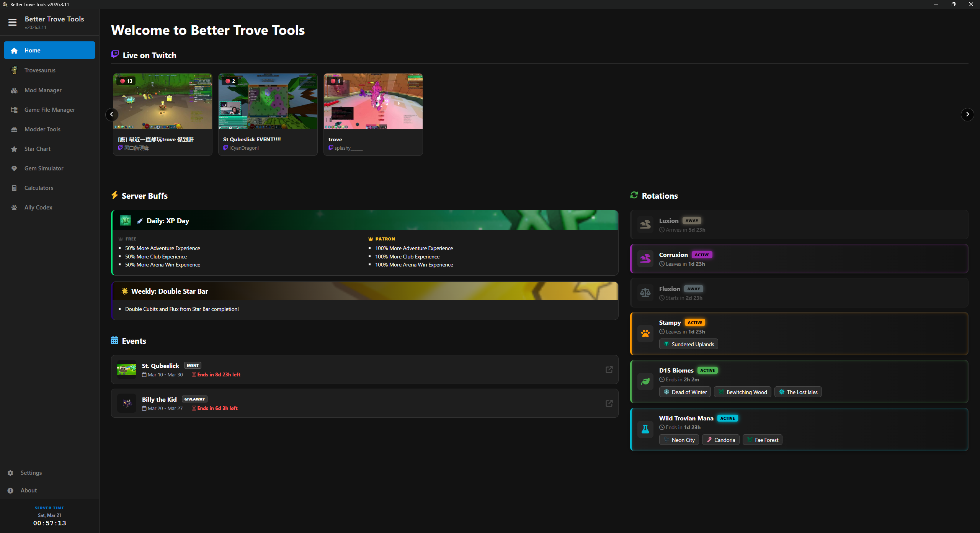Go back with the left stream chevron
This screenshot has width=980, height=533.
coord(111,114)
